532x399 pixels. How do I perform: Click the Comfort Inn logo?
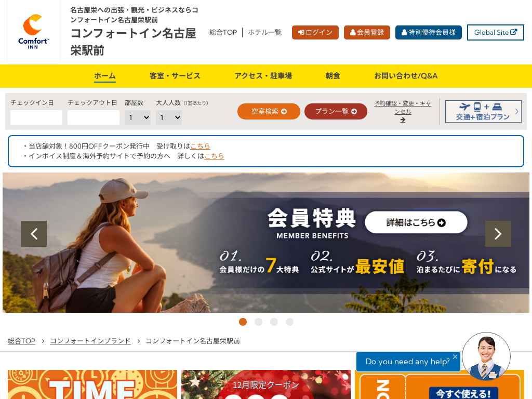34,32
